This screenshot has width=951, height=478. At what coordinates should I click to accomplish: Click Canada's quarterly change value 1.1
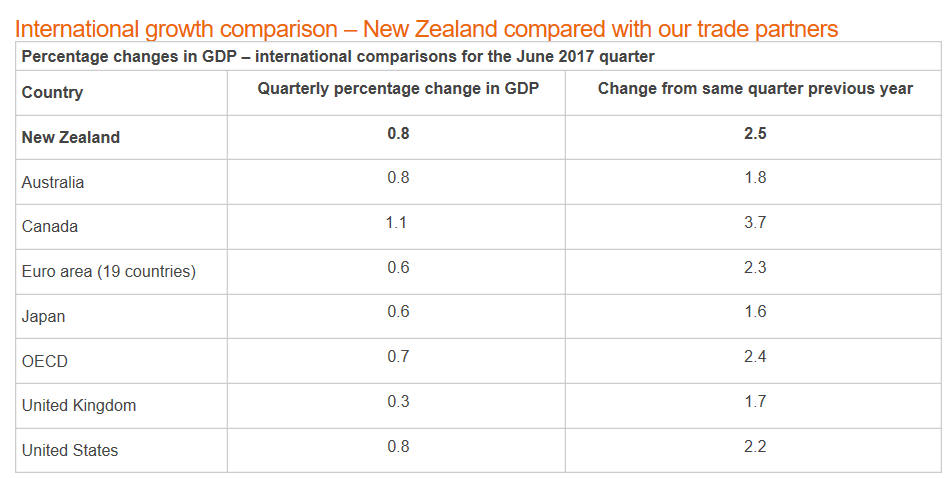coord(397,223)
